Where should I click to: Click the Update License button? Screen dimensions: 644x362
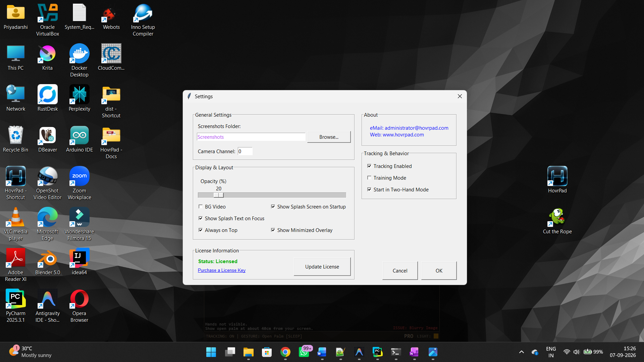[x=322, y=266]
